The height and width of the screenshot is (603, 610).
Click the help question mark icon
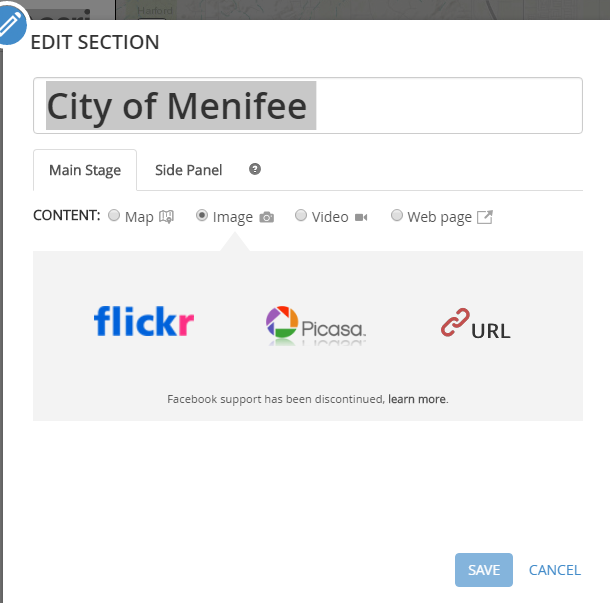pos(255,169)
